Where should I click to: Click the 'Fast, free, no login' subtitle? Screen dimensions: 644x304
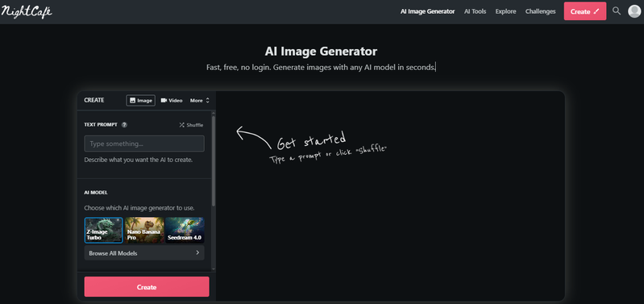tap(321, 68)
